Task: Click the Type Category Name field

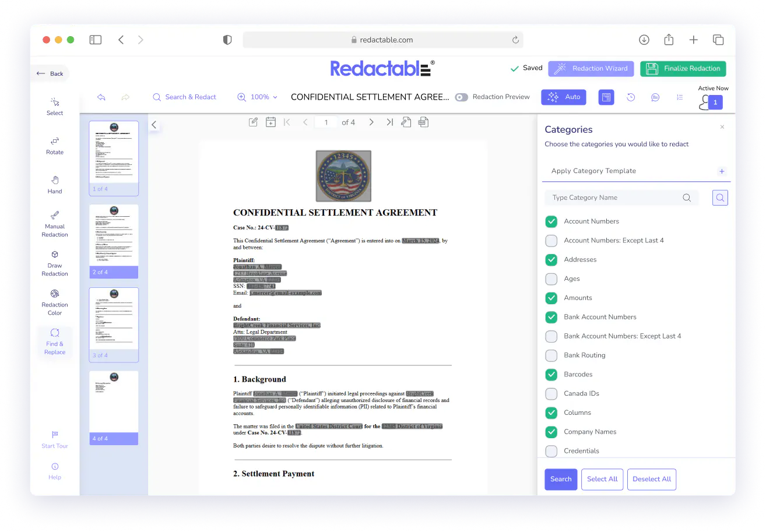Action: pyautogui.click(x=621, y=198)
